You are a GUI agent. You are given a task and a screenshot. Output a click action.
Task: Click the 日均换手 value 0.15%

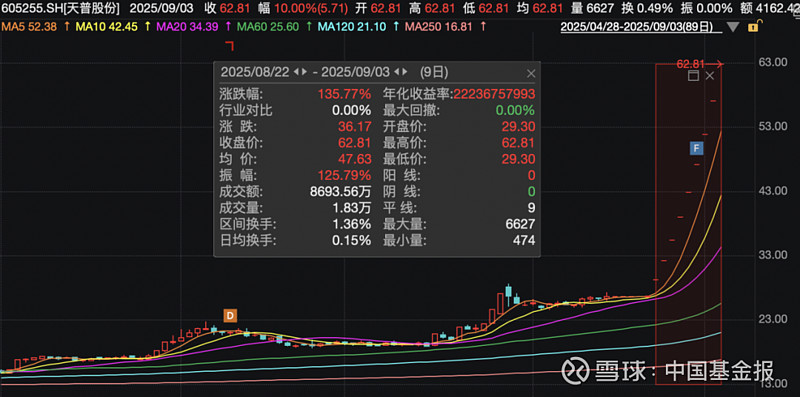tap(352, 241)
